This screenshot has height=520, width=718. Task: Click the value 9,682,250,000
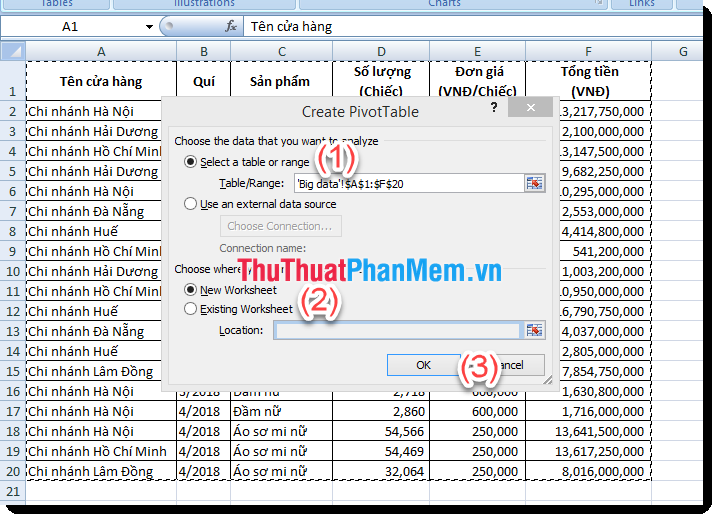click(605, 172)
